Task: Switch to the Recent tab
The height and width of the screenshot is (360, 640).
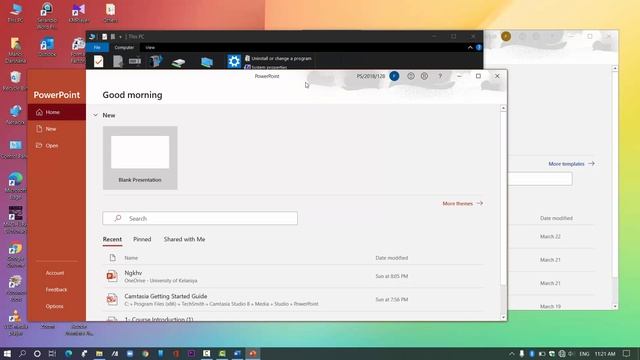Action: click(x=112, y=240)
